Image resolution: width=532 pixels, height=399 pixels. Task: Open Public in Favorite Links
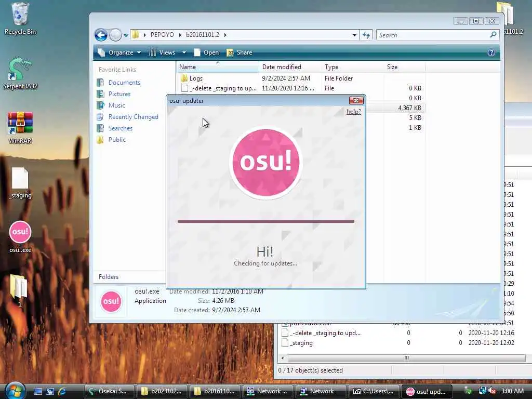pos(117,140)
